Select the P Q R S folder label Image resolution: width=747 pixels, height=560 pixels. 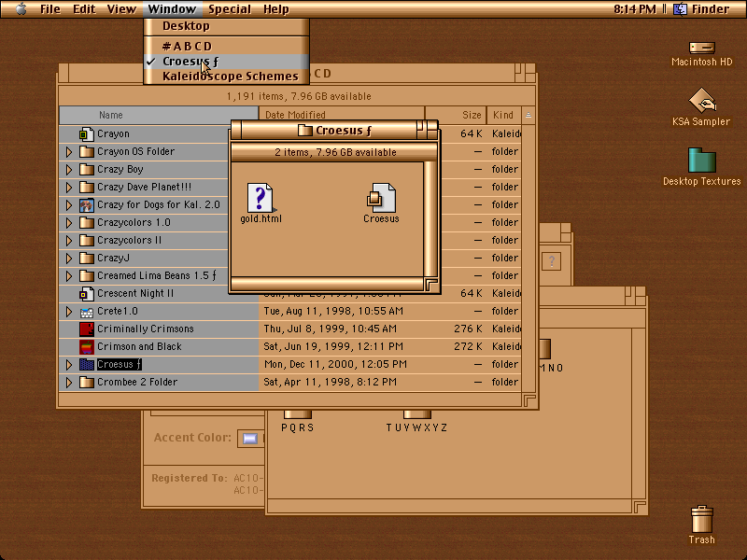click(x=297, y=427)
